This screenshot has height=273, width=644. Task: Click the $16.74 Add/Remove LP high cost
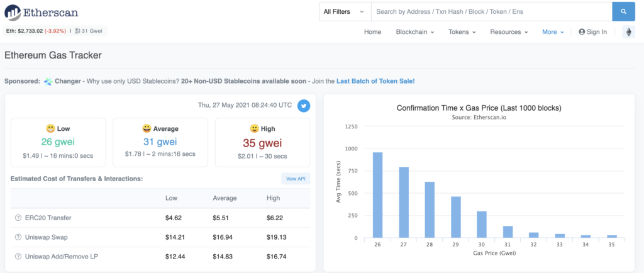(277, 257)
